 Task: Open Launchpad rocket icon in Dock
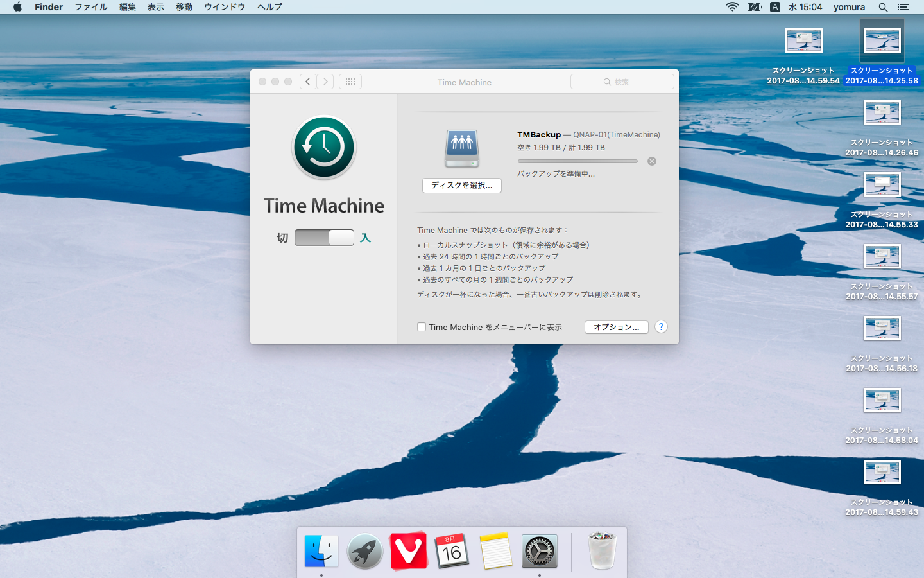pyautogui.click(x=365, y=551)
